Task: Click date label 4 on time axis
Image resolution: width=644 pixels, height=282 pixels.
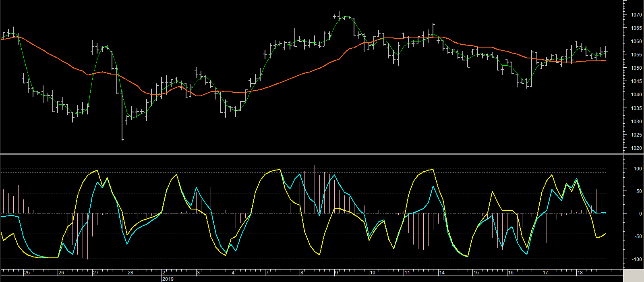Action: tap(233, 273)
